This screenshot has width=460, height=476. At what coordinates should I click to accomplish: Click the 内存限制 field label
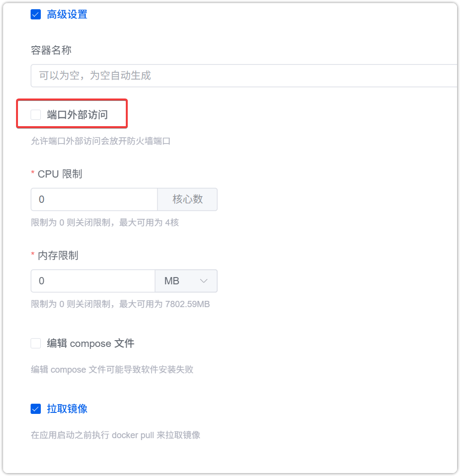click(x=58, y=255)
